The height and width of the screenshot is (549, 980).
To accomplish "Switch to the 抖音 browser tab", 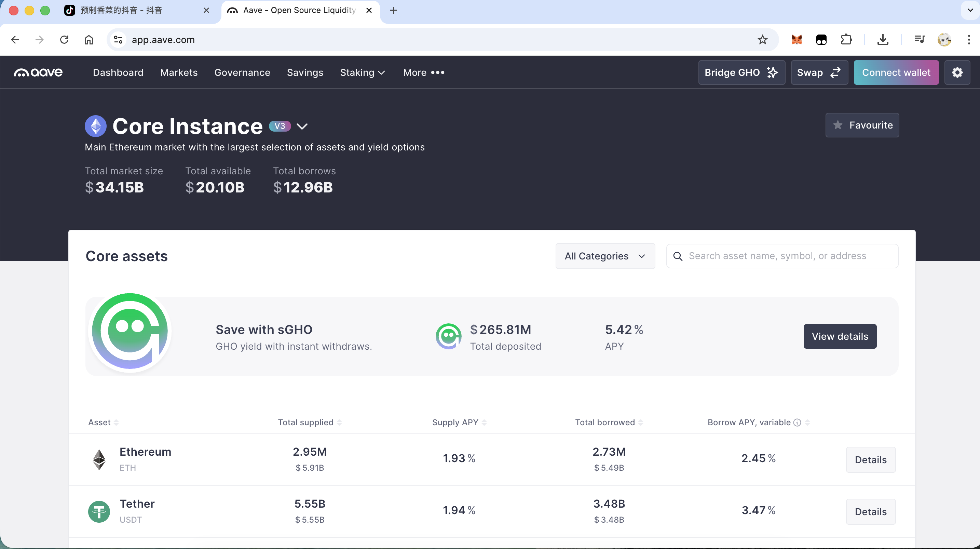I will [122, 10].
